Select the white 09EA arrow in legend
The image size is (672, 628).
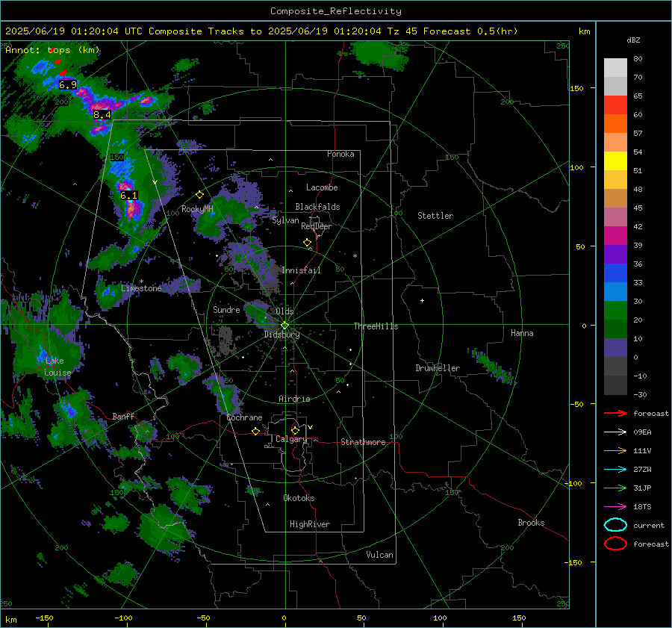pos(615,432)
